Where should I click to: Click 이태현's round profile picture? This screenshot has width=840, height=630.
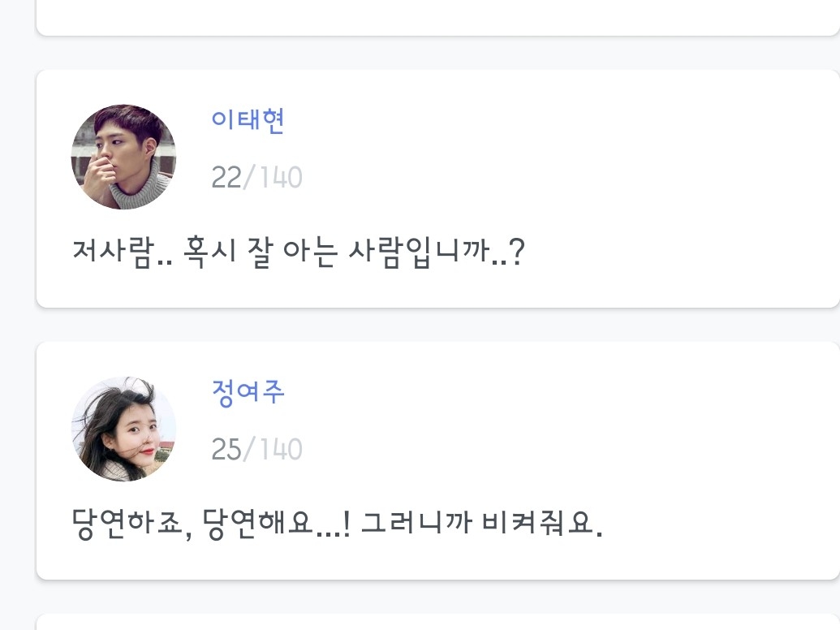[124, 157]
